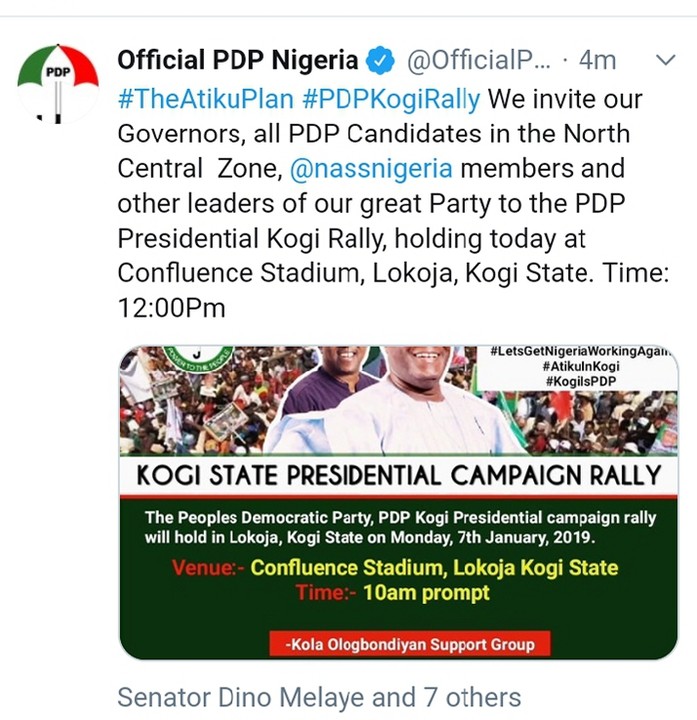The width and height of the screenshot is (697, 720).
Task: Open the 4m tweet timestamp
Action: click(x=597, y=61)
